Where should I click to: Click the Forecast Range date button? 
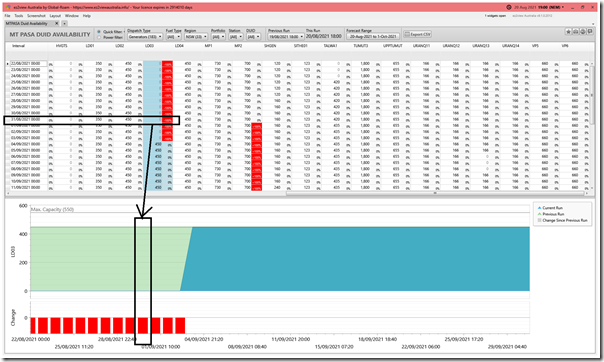[x=373, y=37]
